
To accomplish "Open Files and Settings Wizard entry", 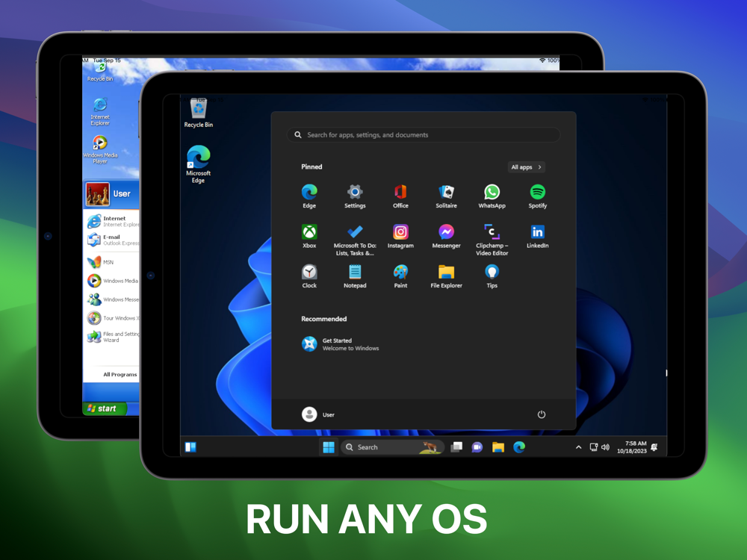I will coord(113,337).
